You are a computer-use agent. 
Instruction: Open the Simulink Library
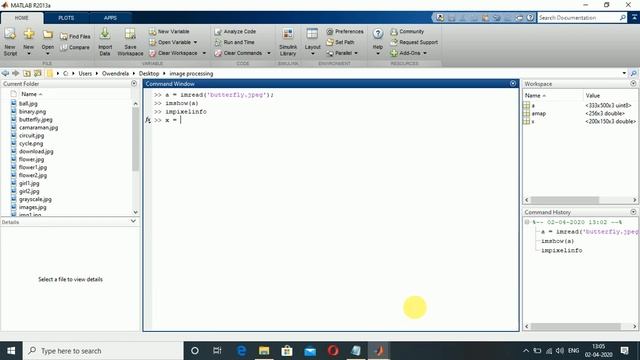[288, 42]
